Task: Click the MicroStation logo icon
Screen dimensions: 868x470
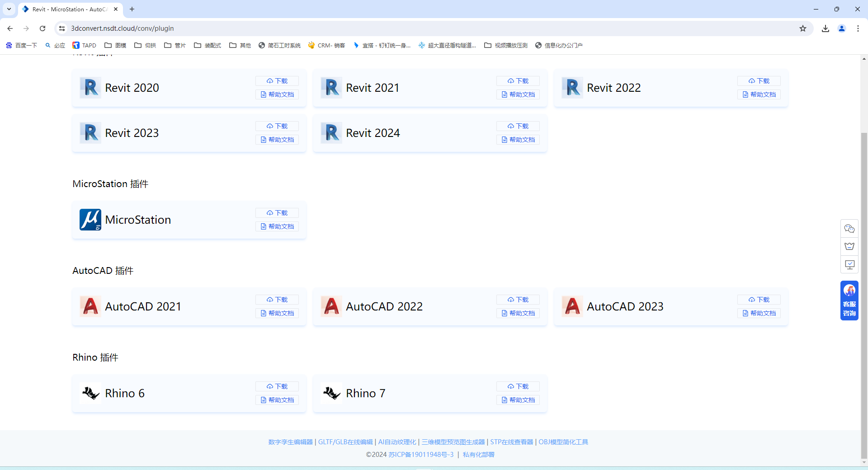Action: click(x=90, y=220)
